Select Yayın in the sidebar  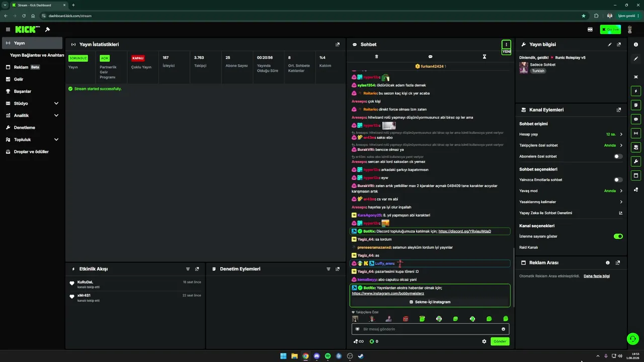tap(32, 43)
